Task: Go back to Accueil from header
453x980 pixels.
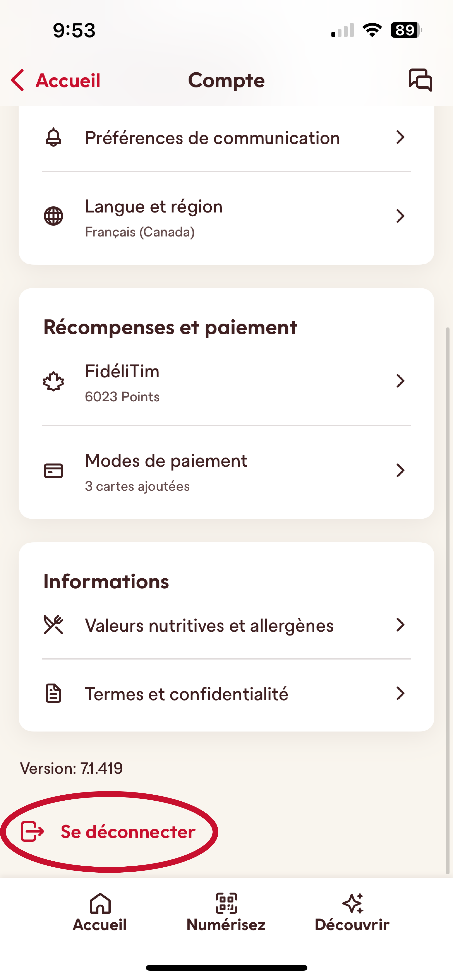Action: tap(56, 80)
